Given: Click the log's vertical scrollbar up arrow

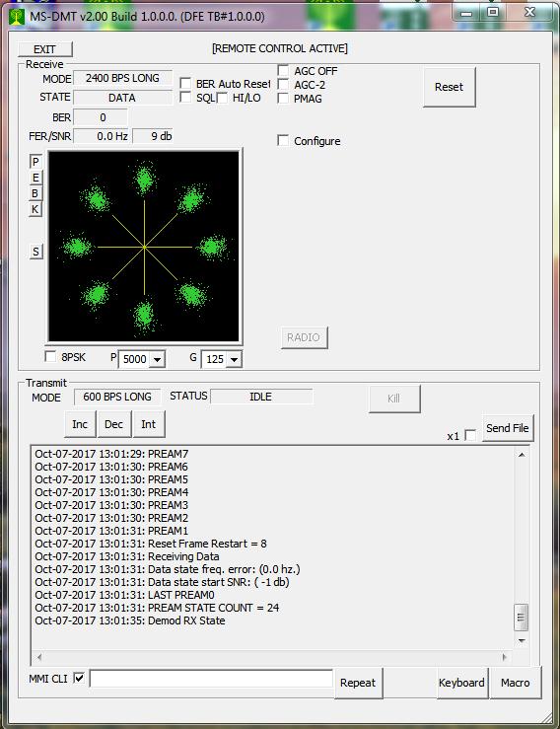Looking at the screenshot, I should [x=522, y=455].
